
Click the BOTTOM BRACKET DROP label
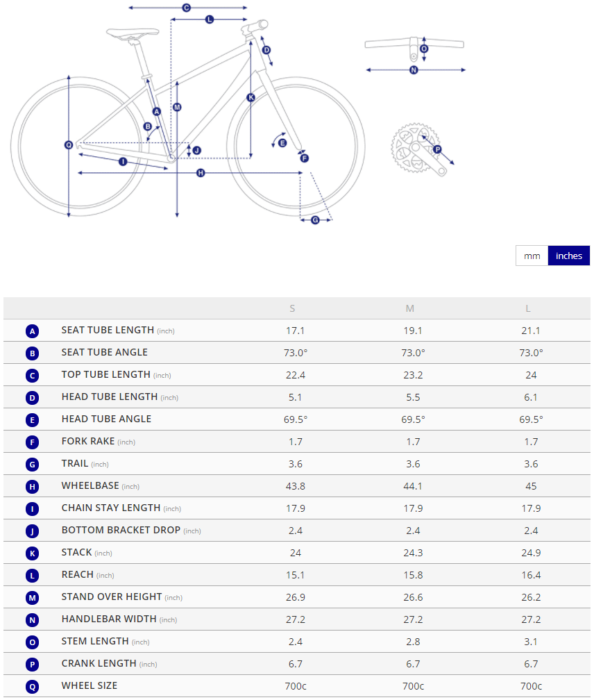[x=121, y=530]
